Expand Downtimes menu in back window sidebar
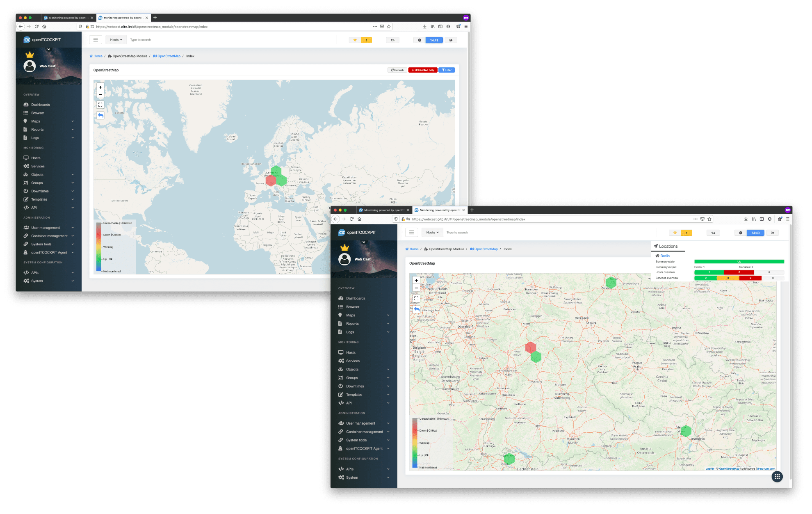Image resolution: width=812 pixels, height=514 pixels. click(49, 191)
